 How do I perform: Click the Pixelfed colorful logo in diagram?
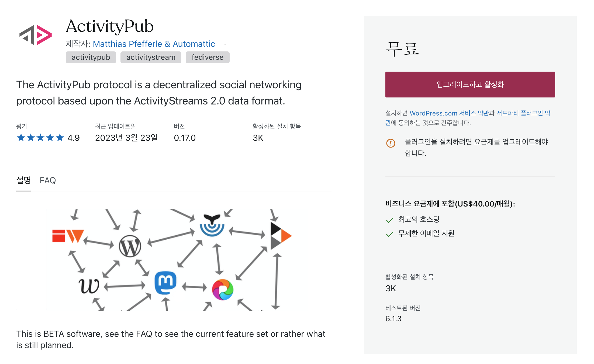point(223,290)
